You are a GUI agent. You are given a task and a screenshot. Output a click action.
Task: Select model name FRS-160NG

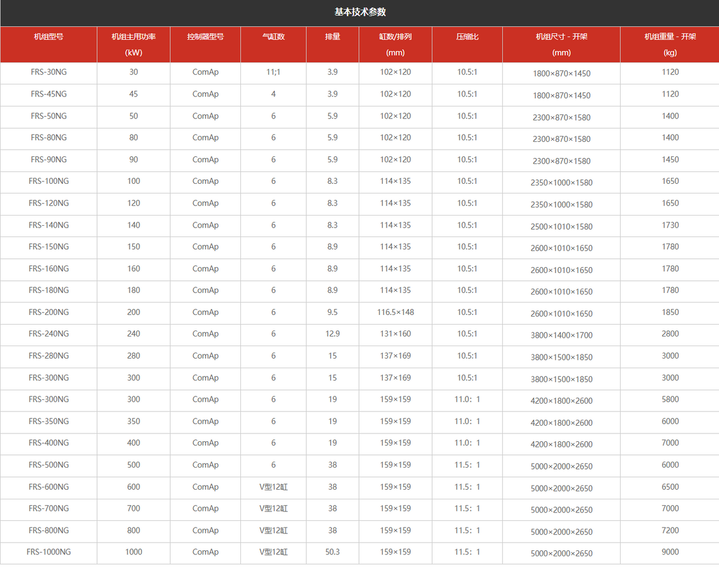click(49, 269)
